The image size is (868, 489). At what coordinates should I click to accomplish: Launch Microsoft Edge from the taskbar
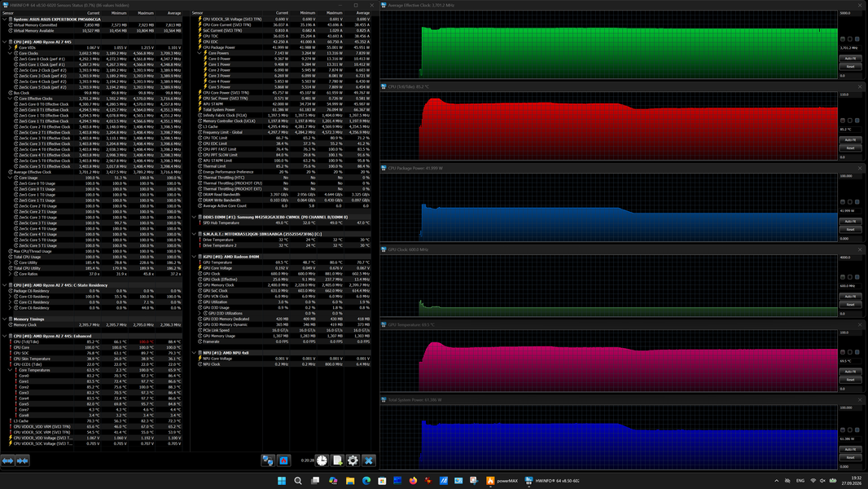pos(366,481)
